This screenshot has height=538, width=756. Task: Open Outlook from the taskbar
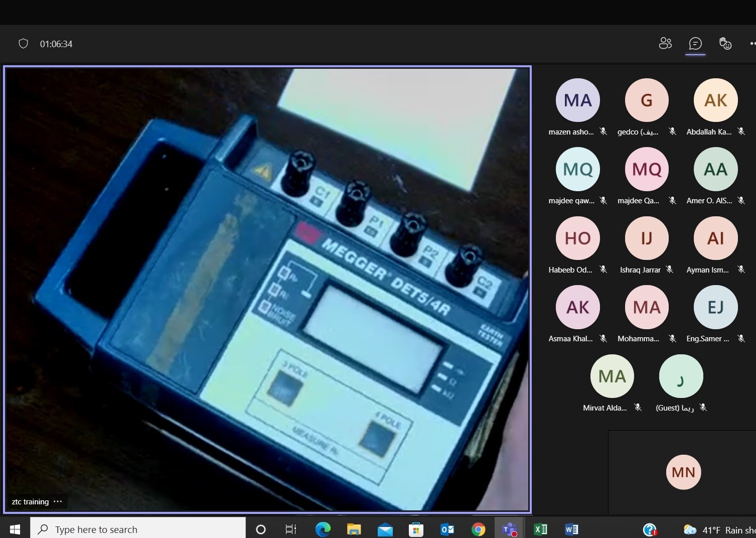point(447,529)
